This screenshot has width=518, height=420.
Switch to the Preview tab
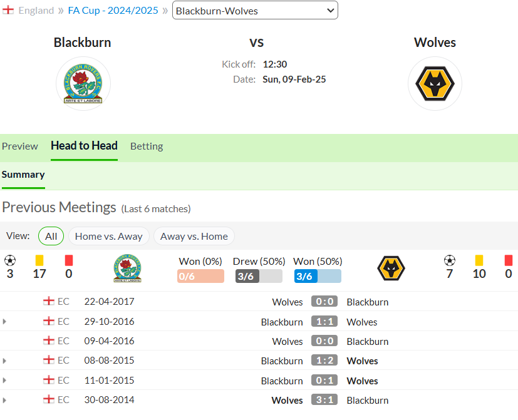coord(20,146)
